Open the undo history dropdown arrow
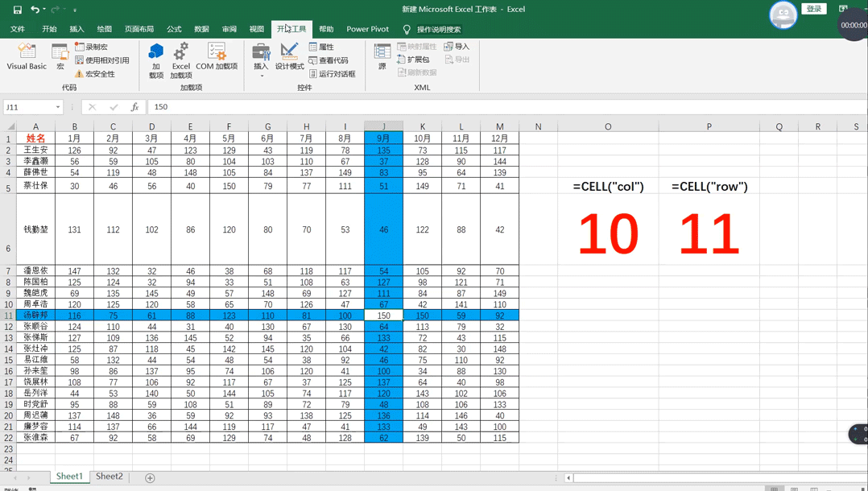This screenshot has width=868, height=491. click(x=45, y=10)
